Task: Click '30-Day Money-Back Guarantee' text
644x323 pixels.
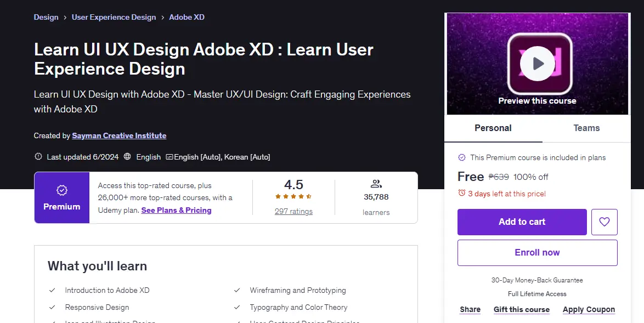Action: [x=537, y=280]
